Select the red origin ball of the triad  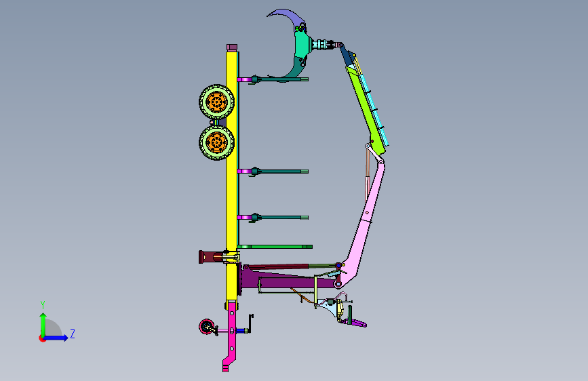click(41, 338)
